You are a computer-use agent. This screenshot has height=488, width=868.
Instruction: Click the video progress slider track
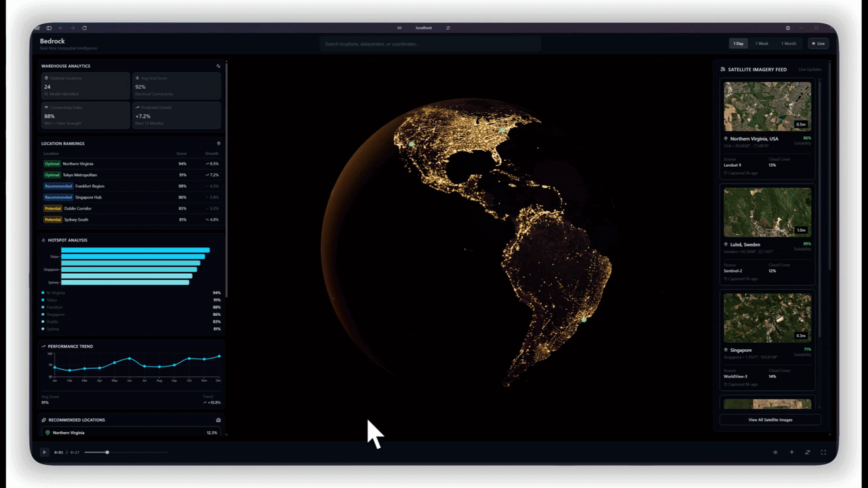136,452
